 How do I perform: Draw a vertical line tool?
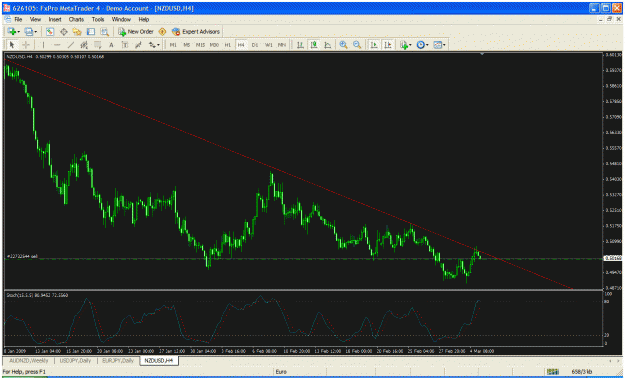43,45
